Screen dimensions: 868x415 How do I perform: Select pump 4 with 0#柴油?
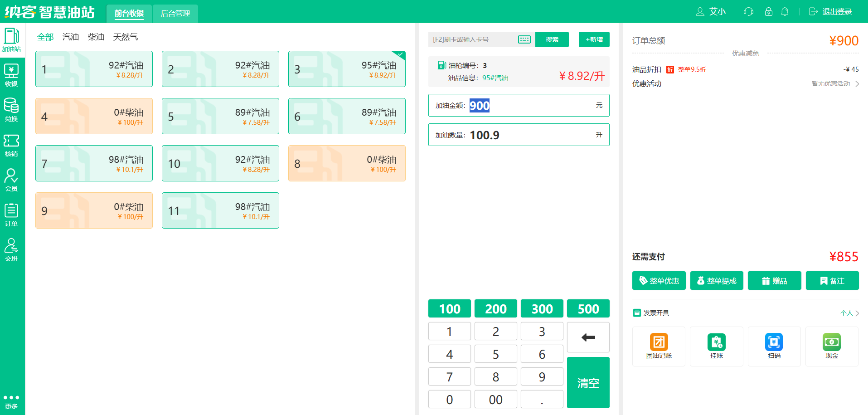point(94,116)
